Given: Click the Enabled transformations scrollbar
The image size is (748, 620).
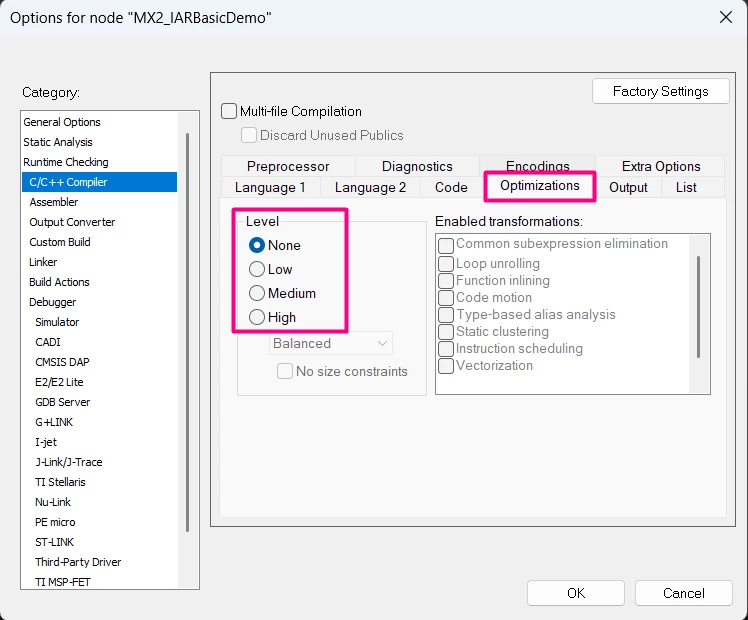Looking at the screenshot, I should coord(698,307).
